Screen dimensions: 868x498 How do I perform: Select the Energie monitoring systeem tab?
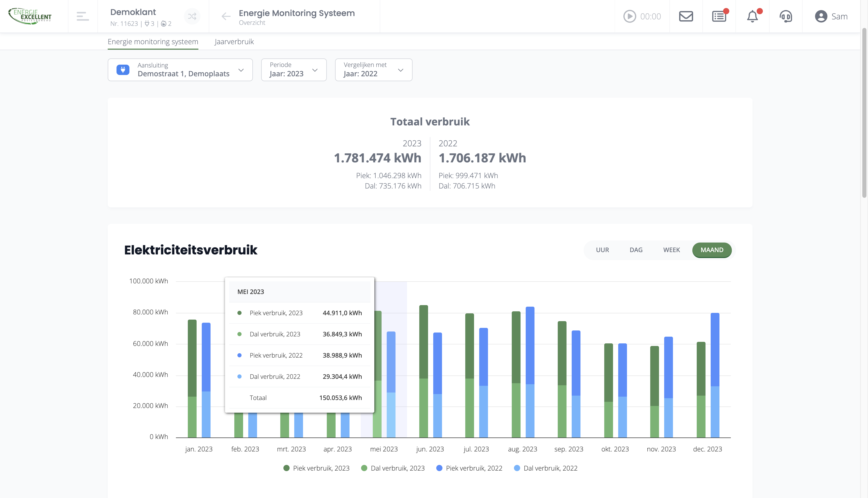pos(153,42)
